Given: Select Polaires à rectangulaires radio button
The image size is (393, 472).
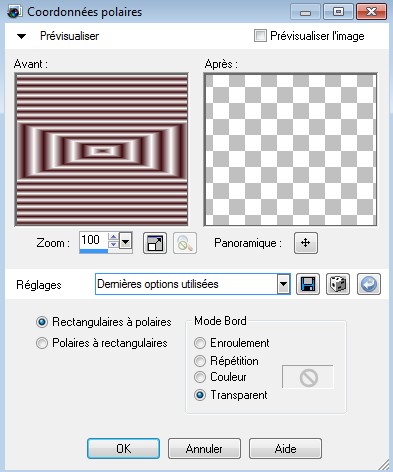Looking at the screenshot, I should click(42, 343).
